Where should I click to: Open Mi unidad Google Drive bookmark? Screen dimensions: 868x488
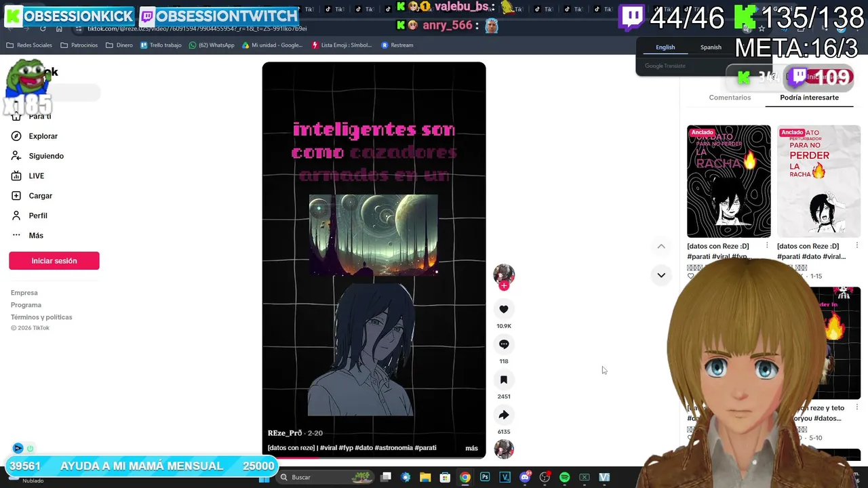pyautogui.click(x=272, y=45)
